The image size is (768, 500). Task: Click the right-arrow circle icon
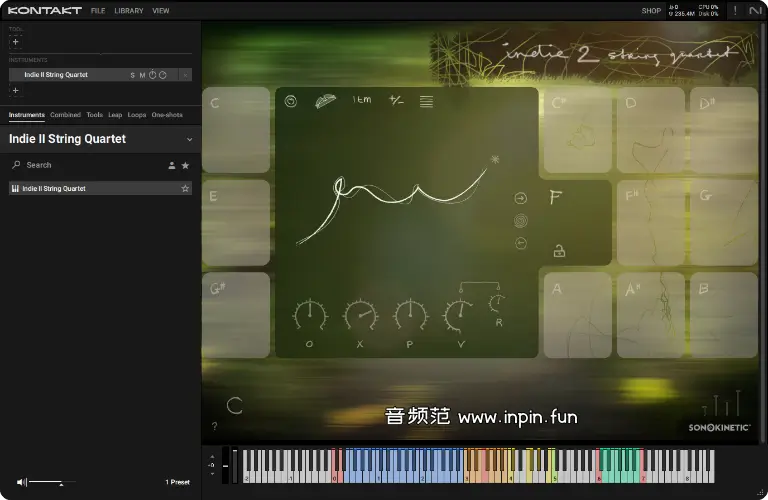pos(521,198)
